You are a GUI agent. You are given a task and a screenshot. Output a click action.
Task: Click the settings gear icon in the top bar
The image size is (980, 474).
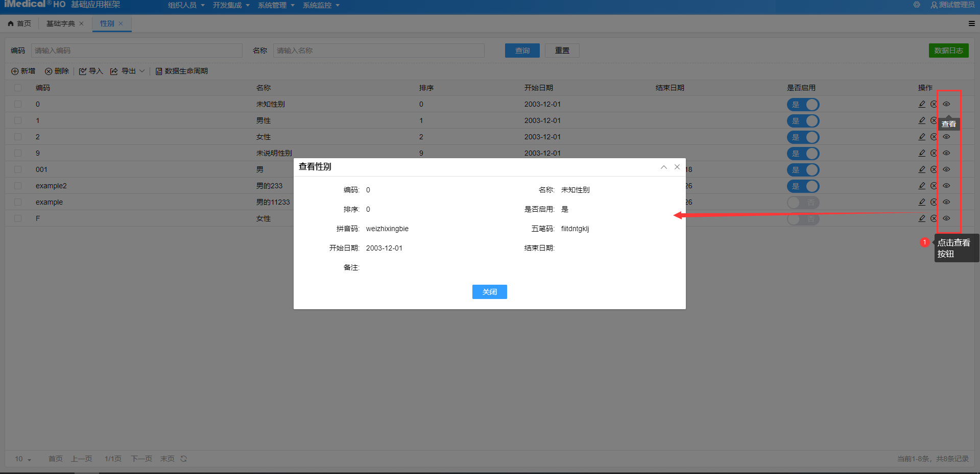tap(917, 5)
